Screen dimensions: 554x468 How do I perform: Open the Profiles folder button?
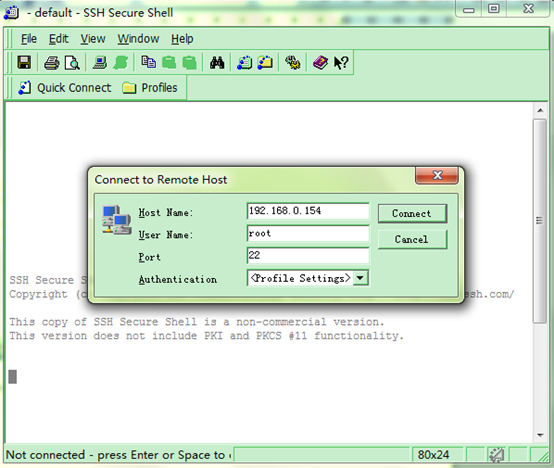(150, 88)
